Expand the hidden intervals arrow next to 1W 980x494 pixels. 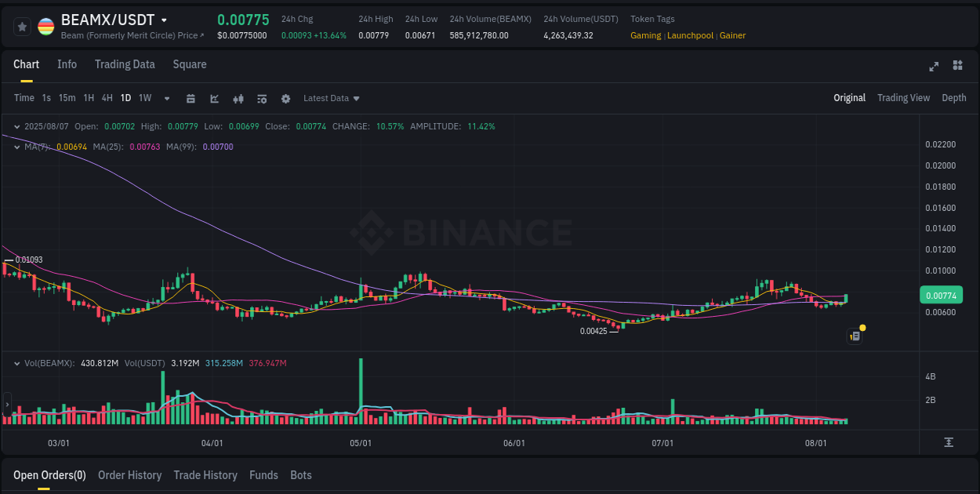pyautogui.click(x=165, y=98)
